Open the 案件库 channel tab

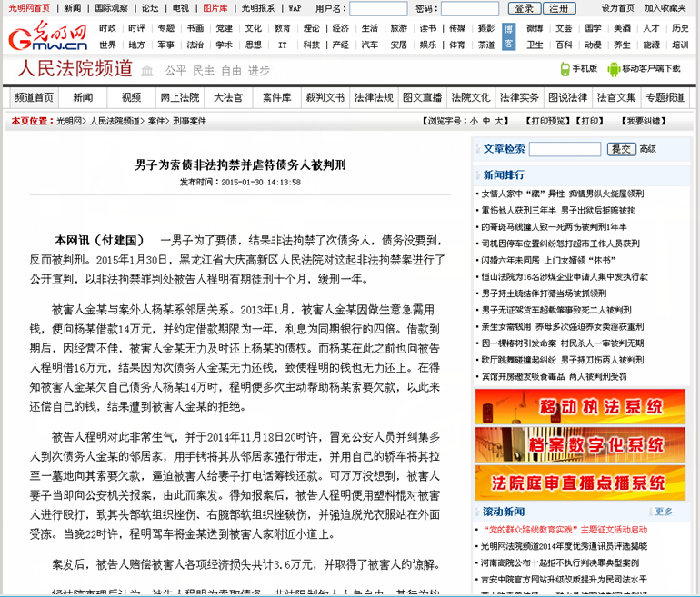(x=277, y=97)
